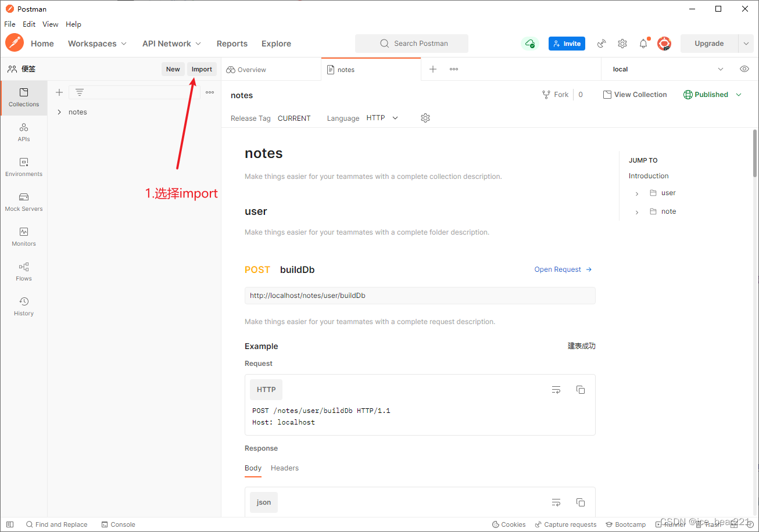This screenshot has height=532, width=759.
Task: Copy the HTTP request snippet
Action: pyautogui.click(x=581, y=390)
